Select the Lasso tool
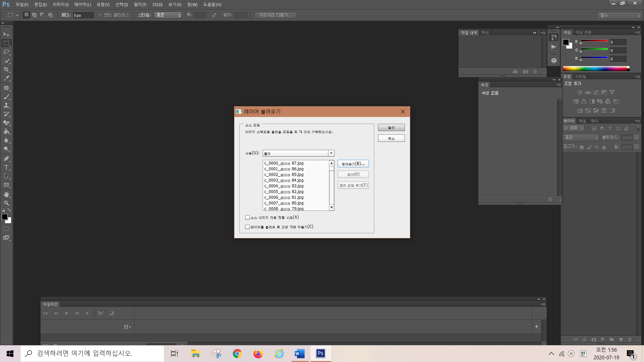The width and height of the screenshot is (644, 362). (6, 52)
